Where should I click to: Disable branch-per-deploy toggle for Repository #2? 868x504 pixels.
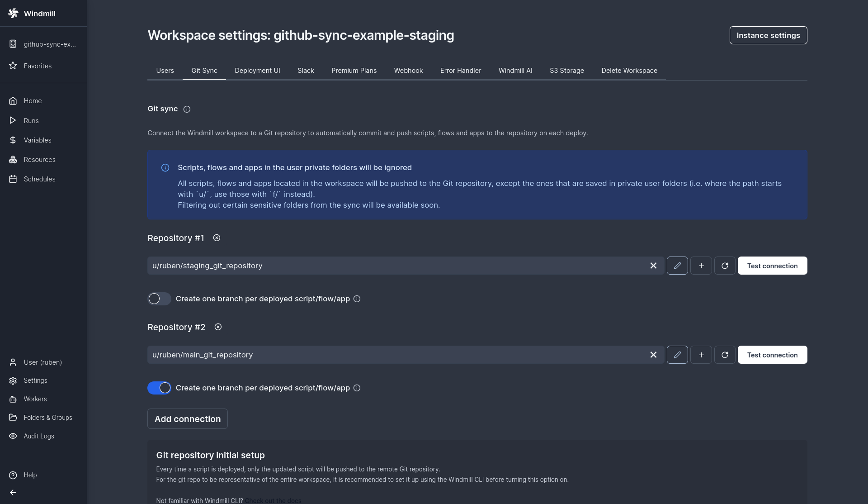(159, 388)
